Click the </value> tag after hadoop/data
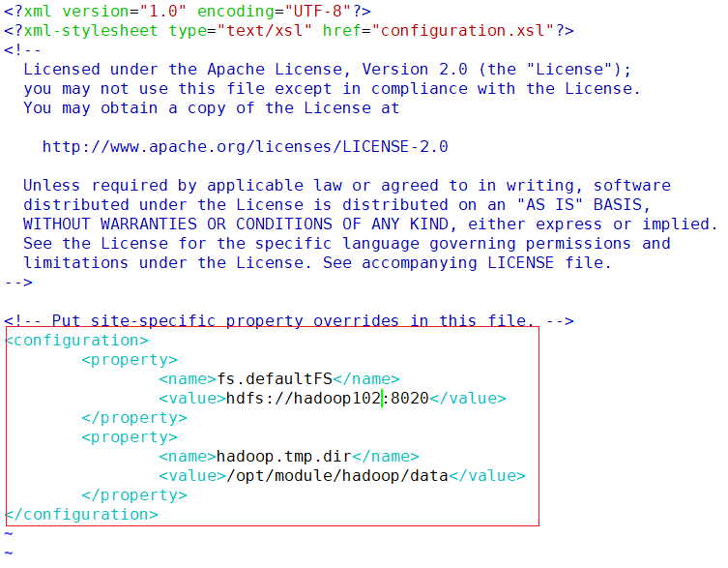Image resolution: width=728 pixels, height=568 pixels. 487,476
